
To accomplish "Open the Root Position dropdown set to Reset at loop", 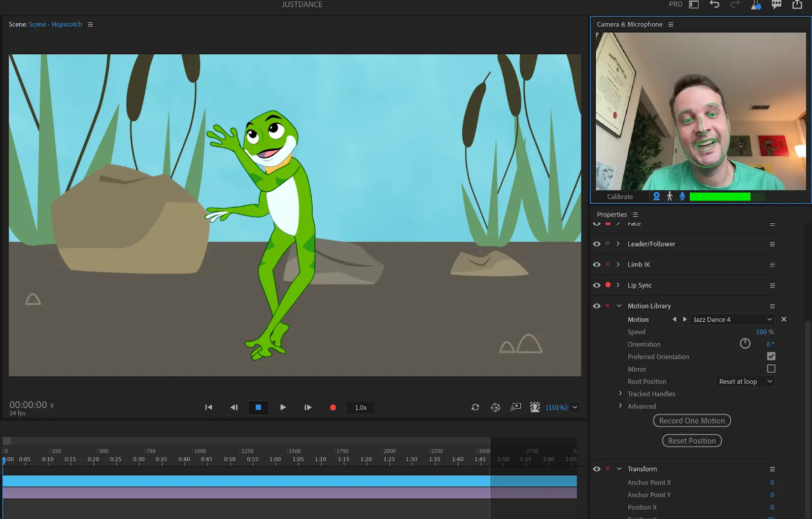I will point(744,381).
